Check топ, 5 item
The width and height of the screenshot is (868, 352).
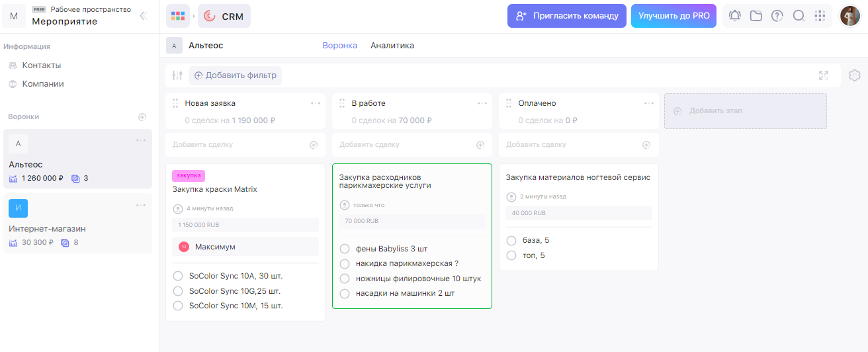(511, 255)
